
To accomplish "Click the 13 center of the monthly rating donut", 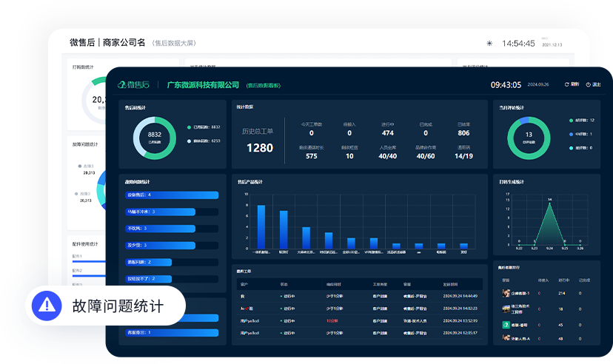I will (529, 135).
